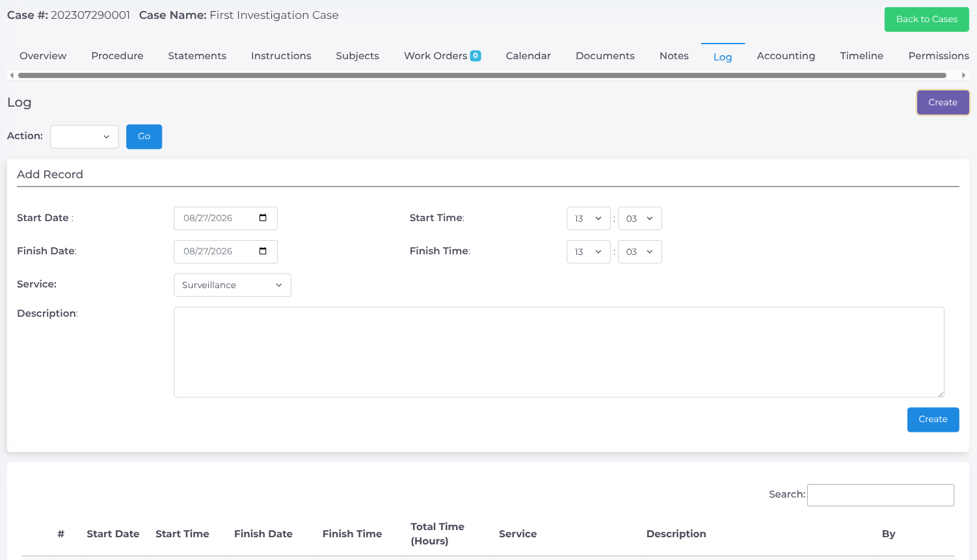Open Finish Date calendar picker icon
977x560 pixels.
263,251
